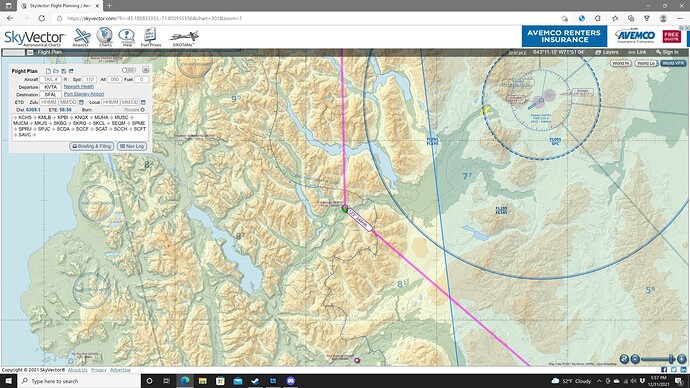Follow the Port Stanley Airport link
The width and height of the screenshot is (690, 388).
click(x=84, y=94)
